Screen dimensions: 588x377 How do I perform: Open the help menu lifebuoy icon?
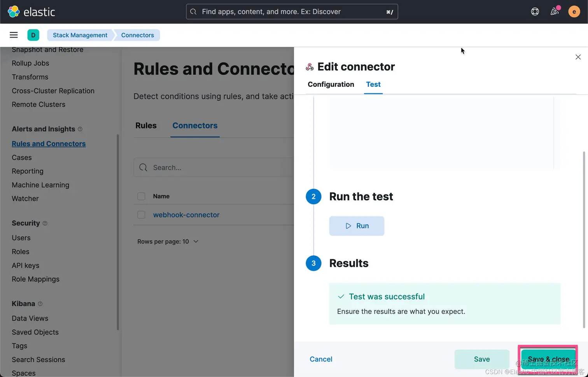click(x=535, y=12)
